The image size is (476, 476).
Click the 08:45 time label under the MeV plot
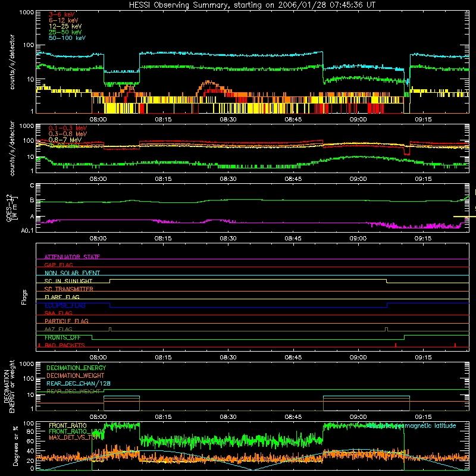pyautogui.click(x=293, y=179)
